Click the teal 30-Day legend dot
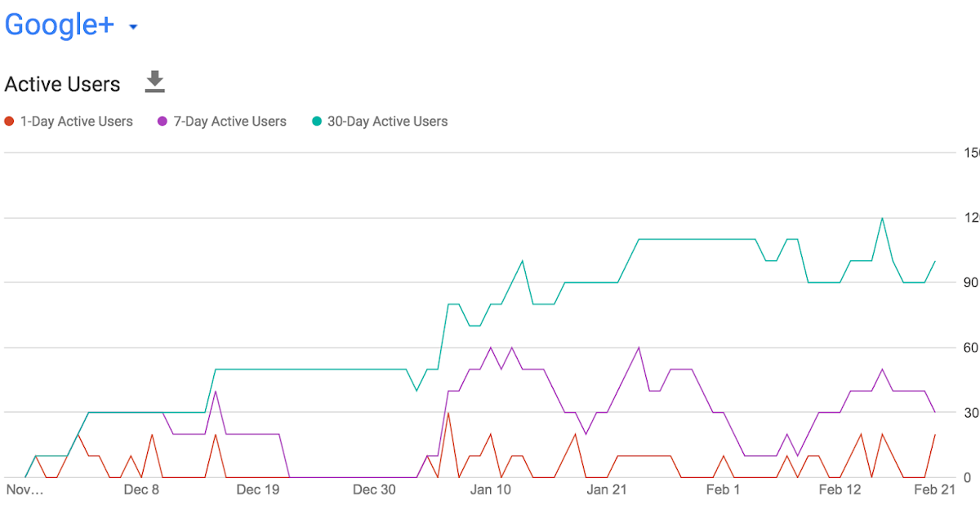980x514 pixels. (317, 122)
